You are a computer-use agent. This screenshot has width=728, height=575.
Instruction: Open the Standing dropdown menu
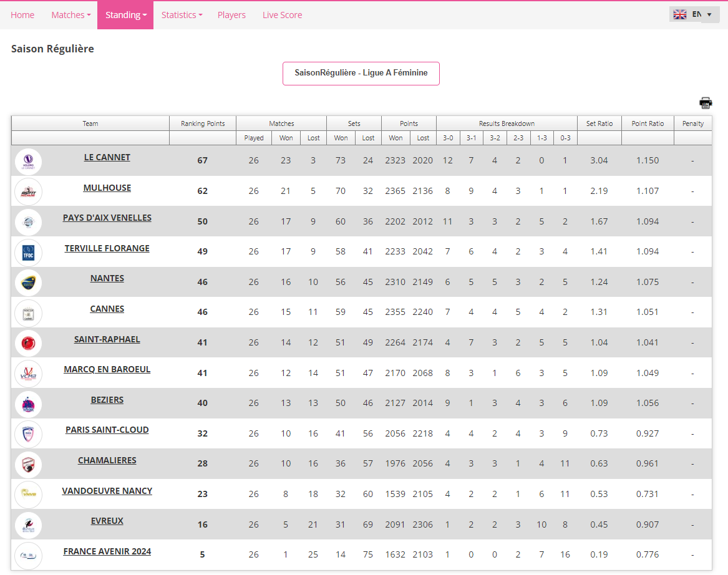tap(125, 15)
